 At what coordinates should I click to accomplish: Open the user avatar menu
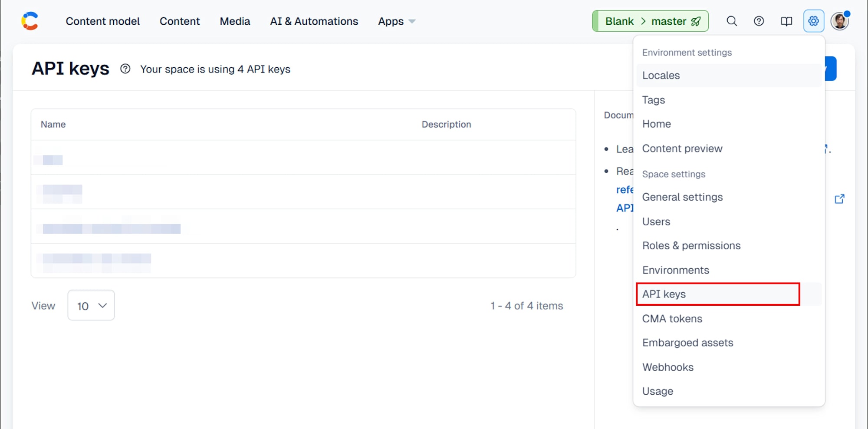[x=840, y=21]
